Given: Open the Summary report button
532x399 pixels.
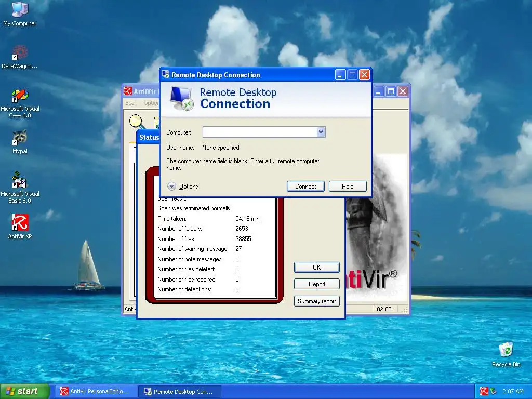Looking at the screenshot, I should (x=316, y=301).
